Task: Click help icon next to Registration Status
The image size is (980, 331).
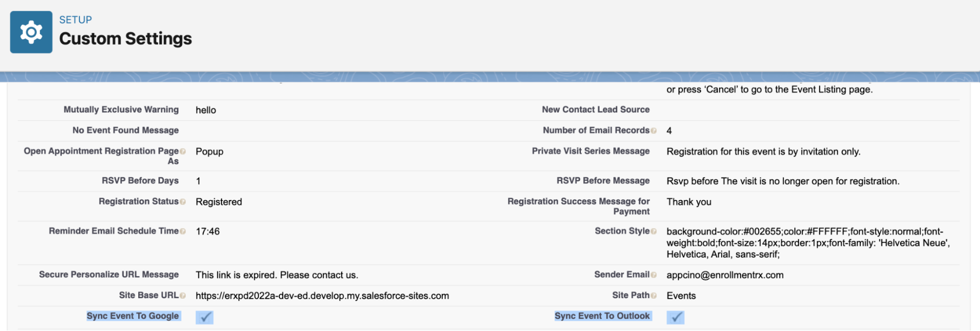Action: point(183,202)
